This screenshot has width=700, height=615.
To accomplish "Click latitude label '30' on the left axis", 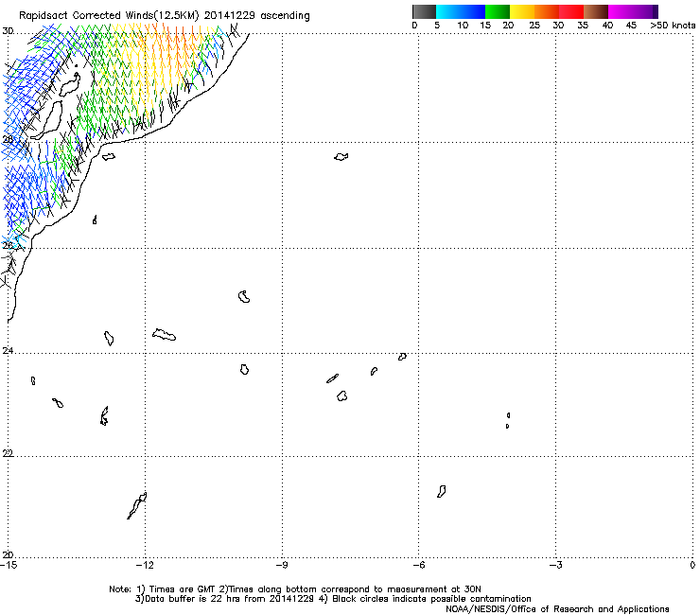I will coord(8,31).
